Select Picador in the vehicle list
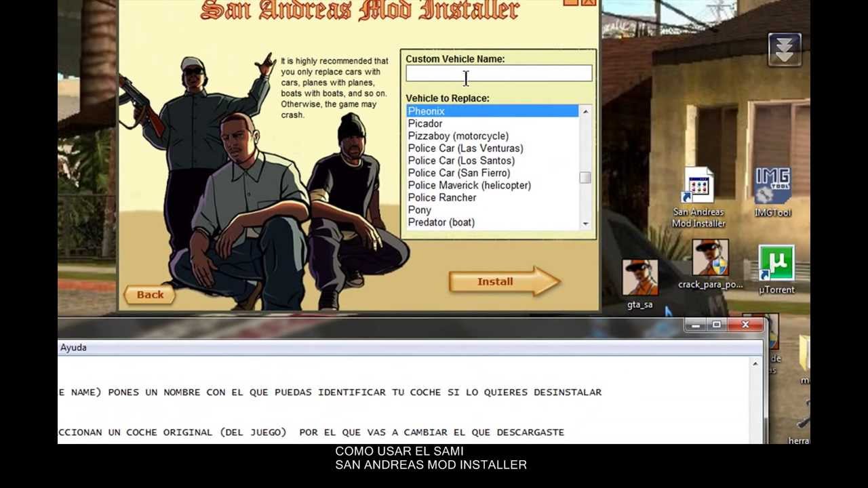 pyautogui.click(x=492, y=123)
